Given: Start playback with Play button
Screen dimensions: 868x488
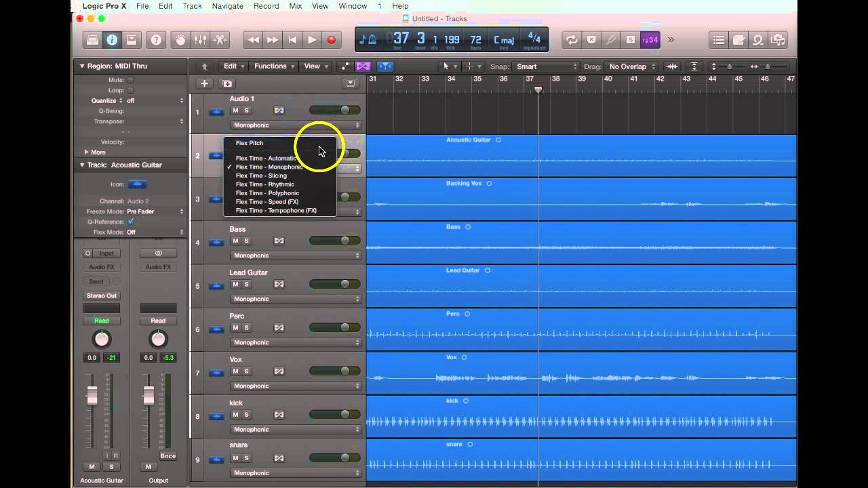Looking at the screenshot, I should click(312, 40).
